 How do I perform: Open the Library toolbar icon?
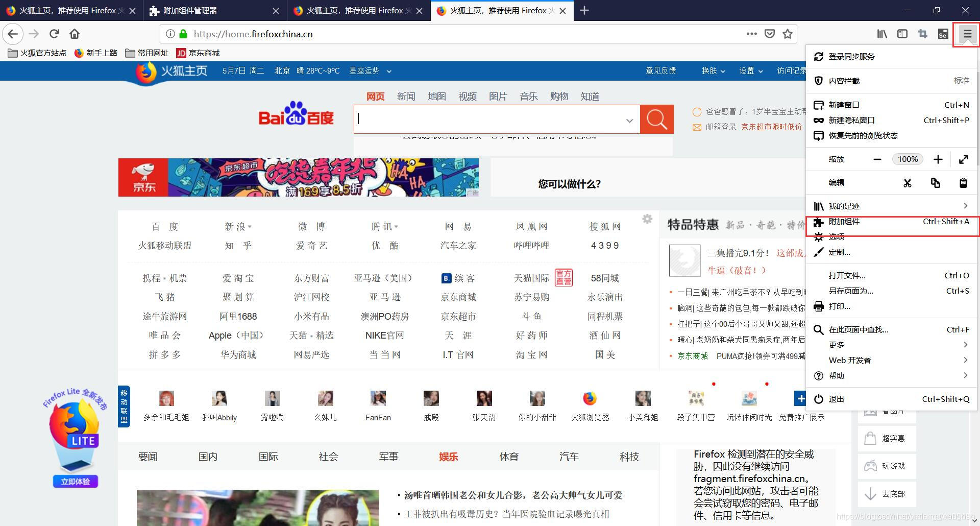point(882,34)
